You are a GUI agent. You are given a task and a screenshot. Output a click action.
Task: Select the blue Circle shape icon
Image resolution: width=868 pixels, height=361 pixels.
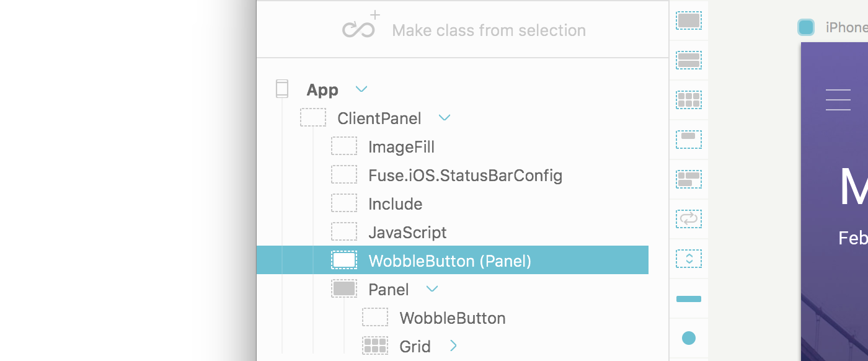pyautogui.click(x=689, y=338)
